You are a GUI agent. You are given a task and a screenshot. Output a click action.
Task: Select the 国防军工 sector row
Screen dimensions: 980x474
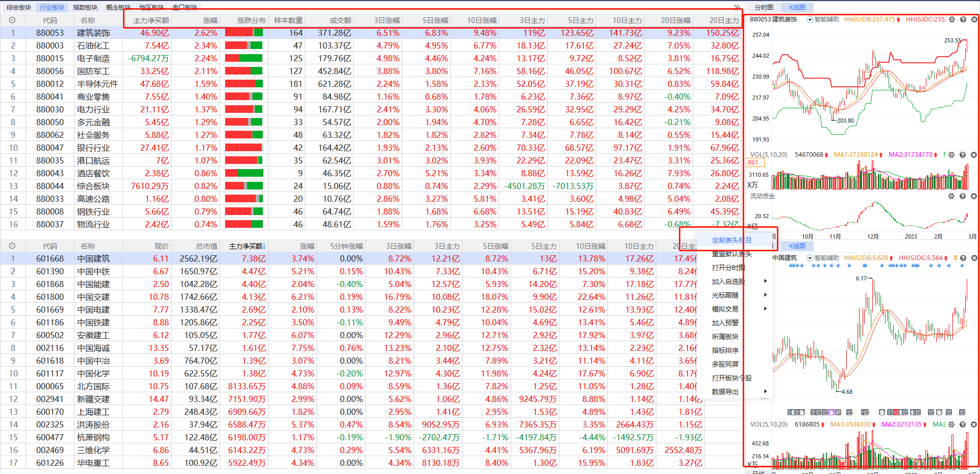tap(371, 71)
